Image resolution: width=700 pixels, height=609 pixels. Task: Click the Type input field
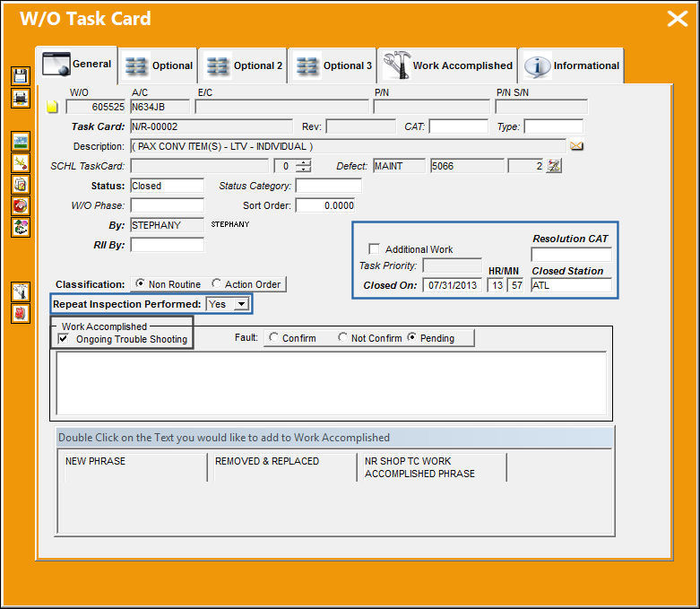(x=554, y=126)
